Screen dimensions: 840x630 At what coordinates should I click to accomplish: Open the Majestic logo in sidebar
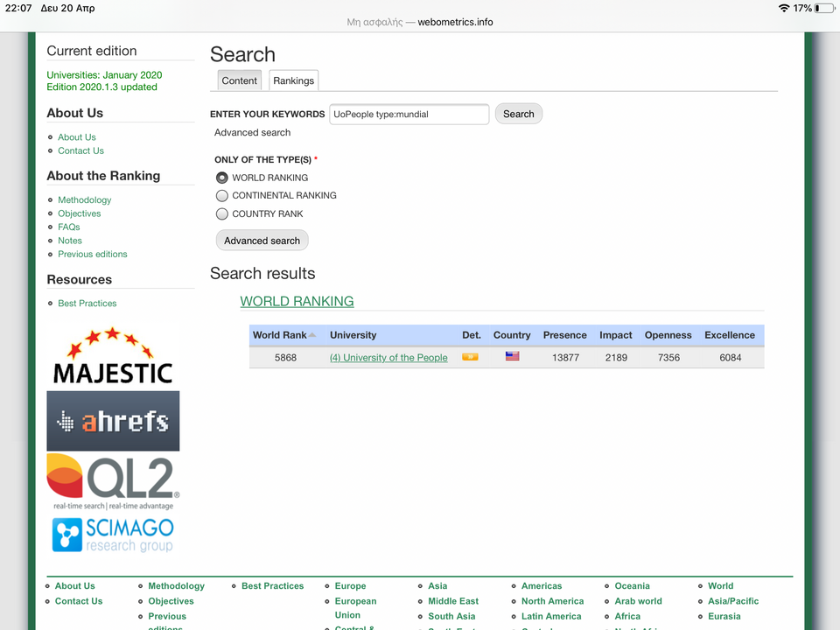(x=113, y=356)
